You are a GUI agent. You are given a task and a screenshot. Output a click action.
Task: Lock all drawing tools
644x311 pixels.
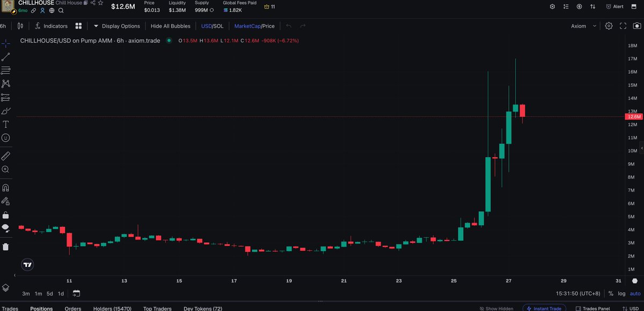pyautogui.click(x=5, y=215)
